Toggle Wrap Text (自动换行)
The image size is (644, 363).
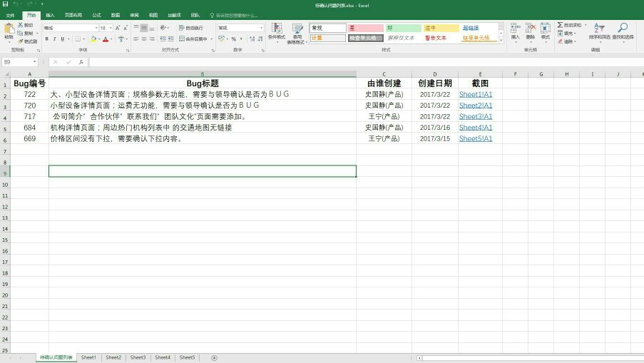tap(190, 28)
